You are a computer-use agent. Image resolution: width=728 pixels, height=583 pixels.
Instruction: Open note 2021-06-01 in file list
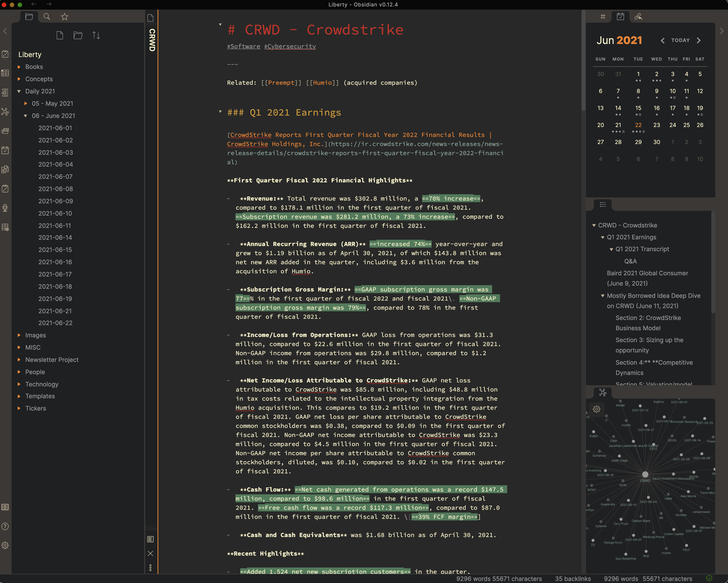coord(55,128)
